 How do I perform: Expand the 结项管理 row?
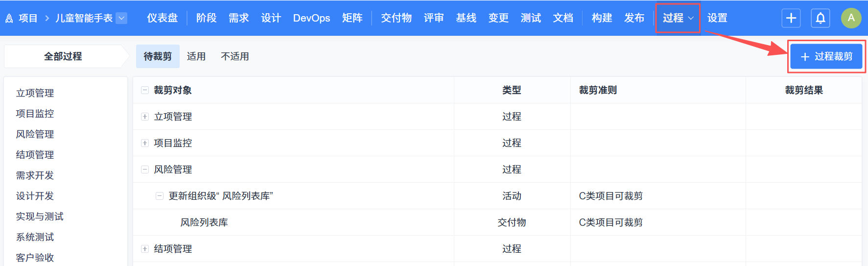pos(145,249)
